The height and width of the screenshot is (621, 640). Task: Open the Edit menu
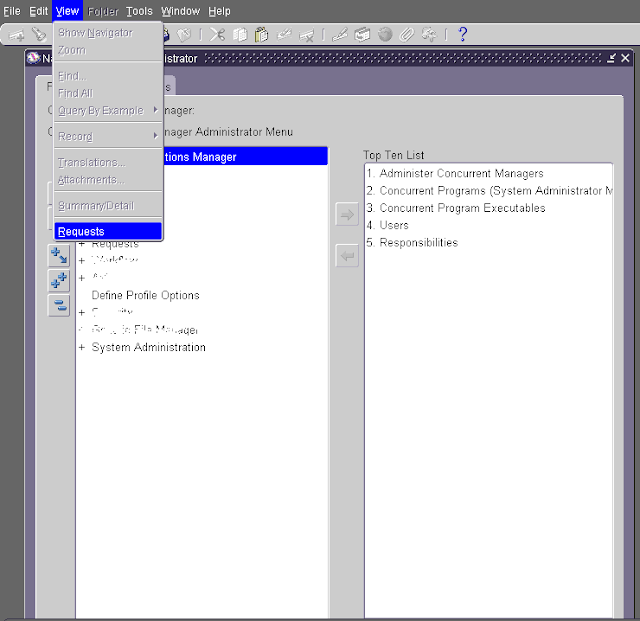(38, 11)
